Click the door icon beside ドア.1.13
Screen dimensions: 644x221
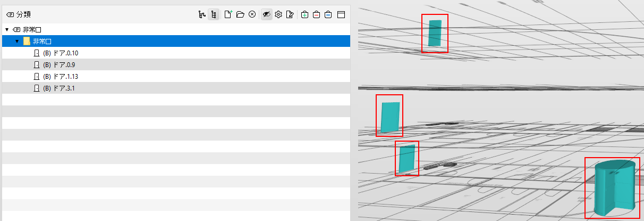tap(37, 77)
